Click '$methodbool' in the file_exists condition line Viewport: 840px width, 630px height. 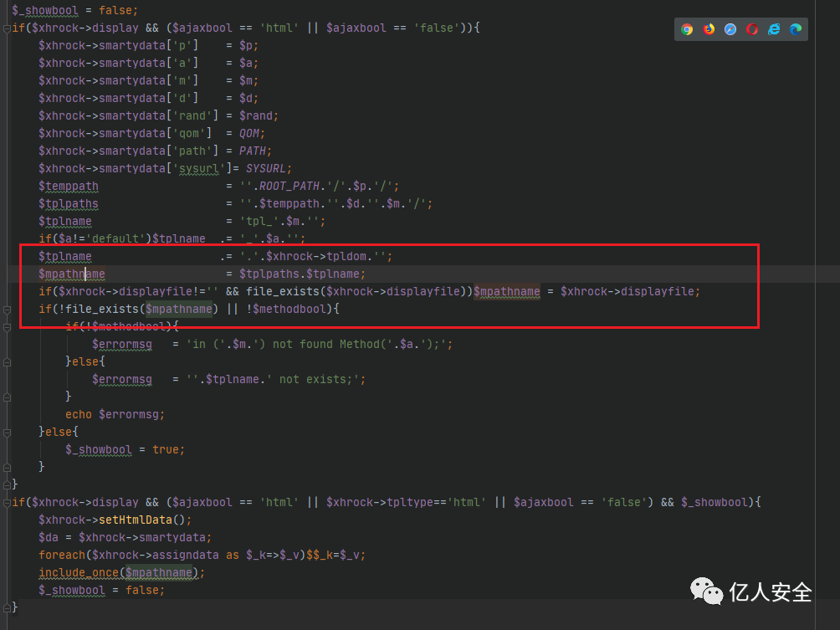(289, 309)
